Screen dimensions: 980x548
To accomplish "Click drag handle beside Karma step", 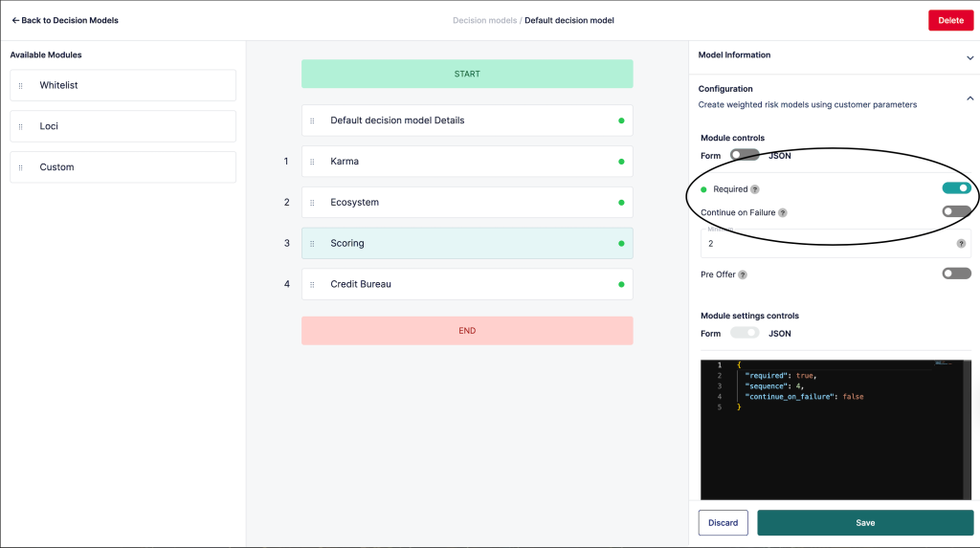I will (x=312, y=162).
